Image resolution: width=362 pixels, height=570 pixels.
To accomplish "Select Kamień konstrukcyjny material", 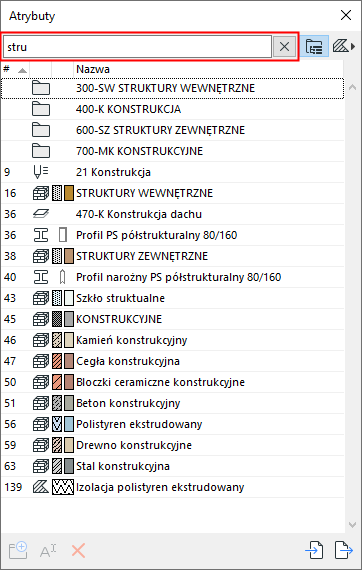I will click(x=173, y=340).
